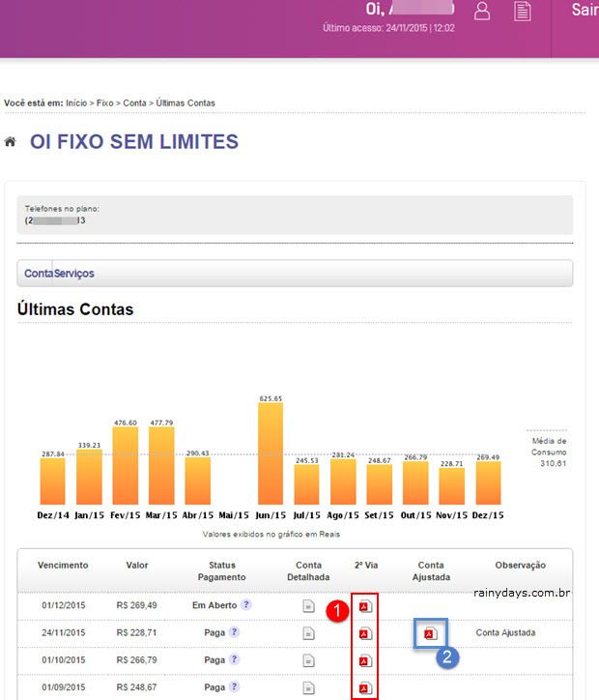Click the R$ 248,67 value cell
The height and width of the screenshot is (700, 599).
pyautogui.click(x=136, y=687)
